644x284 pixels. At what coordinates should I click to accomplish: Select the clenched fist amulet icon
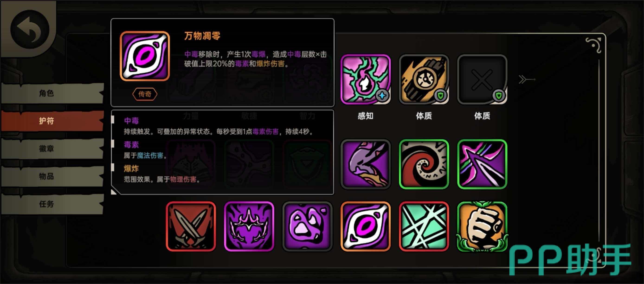click(482, 226)
